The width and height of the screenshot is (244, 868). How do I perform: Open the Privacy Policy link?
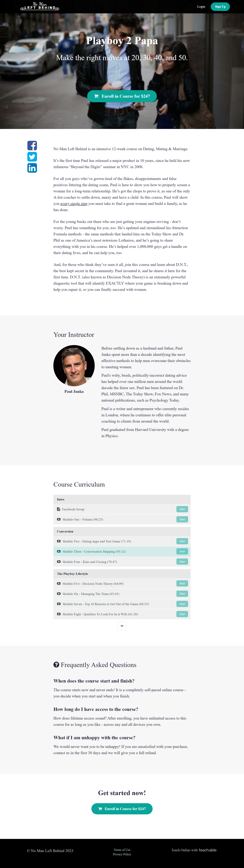tap(122, 854)
